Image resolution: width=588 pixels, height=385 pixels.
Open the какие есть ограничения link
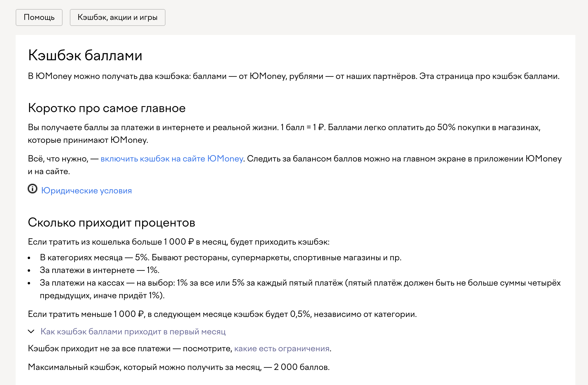tap(282, 349)
